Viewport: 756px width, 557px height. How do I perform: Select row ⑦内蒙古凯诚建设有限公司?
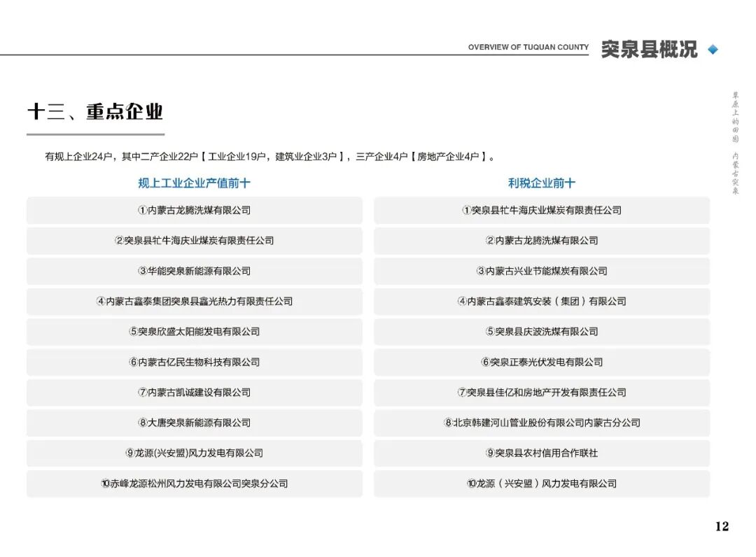(195, 393)
